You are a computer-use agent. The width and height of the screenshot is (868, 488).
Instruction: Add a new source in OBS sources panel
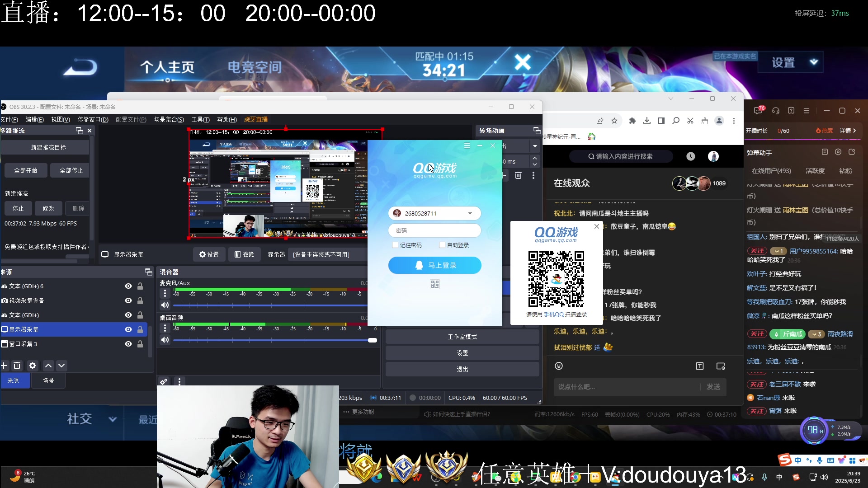pos(5,366)
